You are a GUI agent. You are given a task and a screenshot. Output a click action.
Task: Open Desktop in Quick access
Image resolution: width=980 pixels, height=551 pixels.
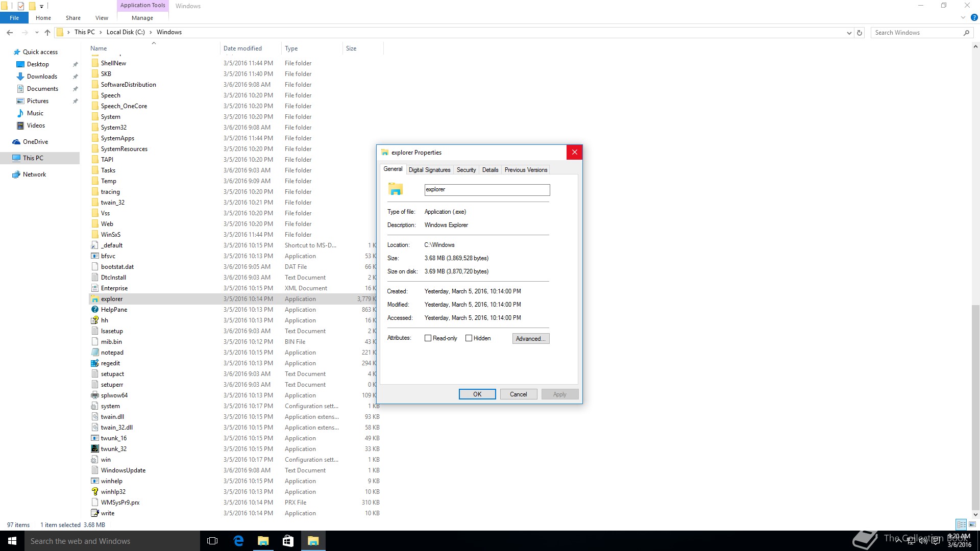tap(38, 64)
